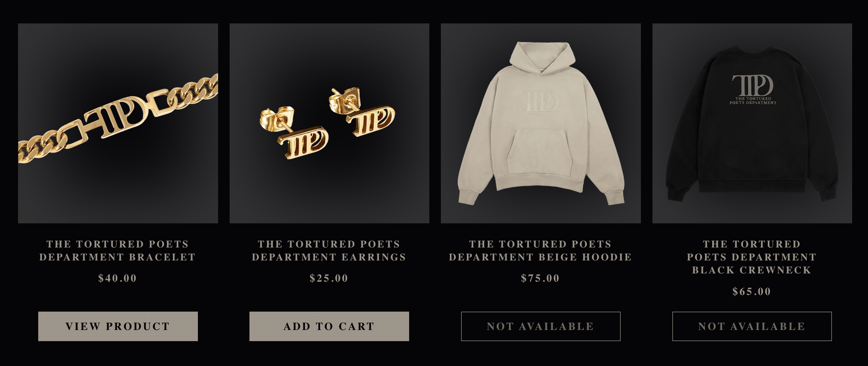868x366 pixels.
Task: Open the gold TPD earrings image
Action: 329,123
